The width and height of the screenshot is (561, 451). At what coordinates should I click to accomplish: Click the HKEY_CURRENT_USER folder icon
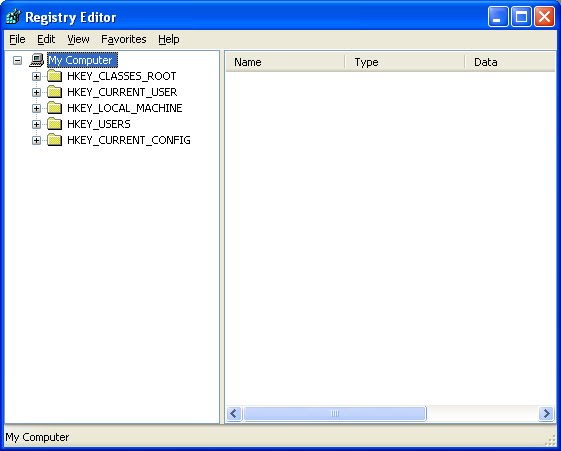pyautogui.click(x=54, y=92)
